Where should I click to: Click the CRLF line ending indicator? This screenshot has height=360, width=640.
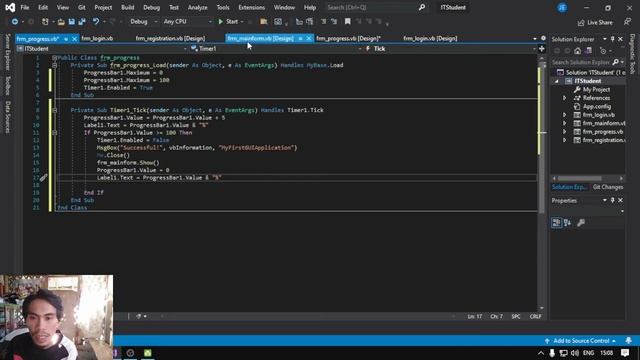pyautogui.click(x=535, y=316)
